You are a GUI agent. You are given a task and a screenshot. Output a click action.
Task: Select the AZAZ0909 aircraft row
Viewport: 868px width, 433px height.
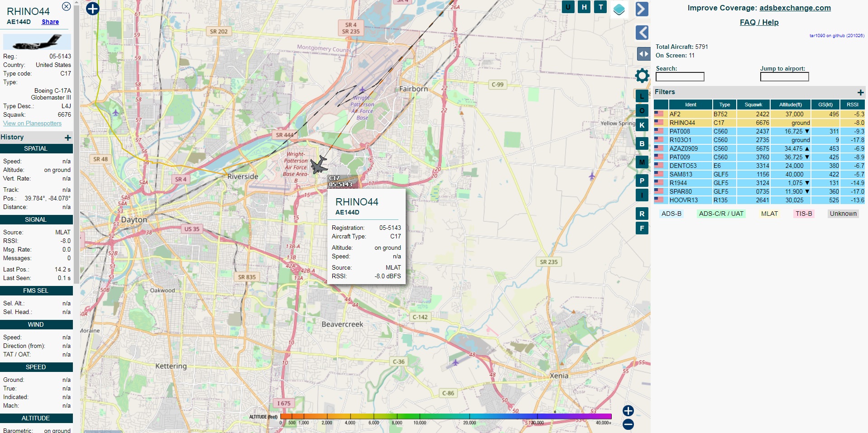coord(759,148)
